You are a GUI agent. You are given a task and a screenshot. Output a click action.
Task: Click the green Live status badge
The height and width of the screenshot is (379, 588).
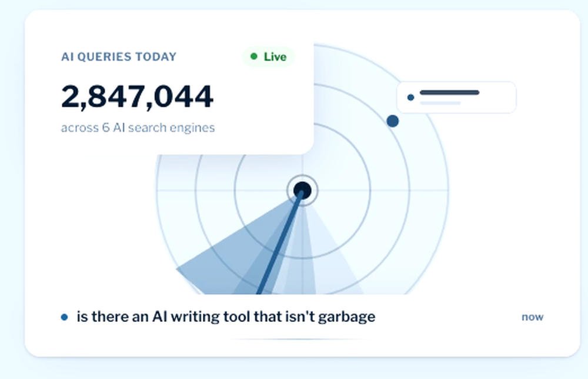click(x=269, y=56)
